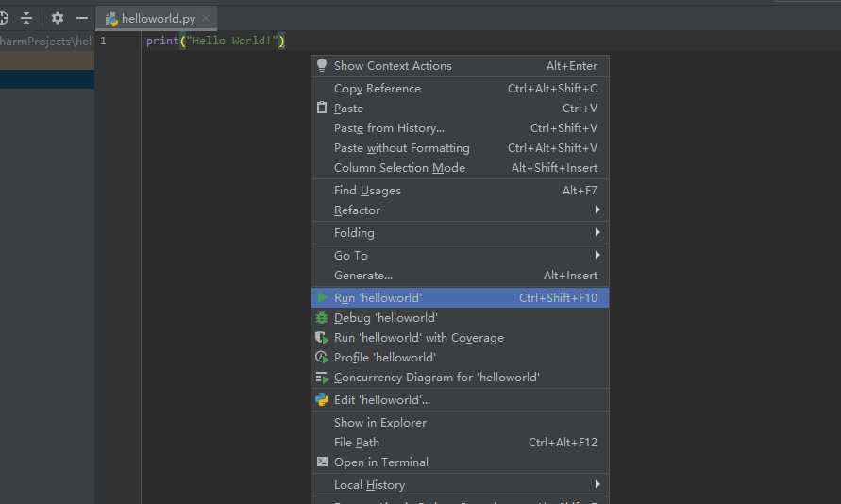Viewport: 841px width, 504px height.
Task: Select Run 'helloworld' with Coverage
Action: tap(461, 337)
